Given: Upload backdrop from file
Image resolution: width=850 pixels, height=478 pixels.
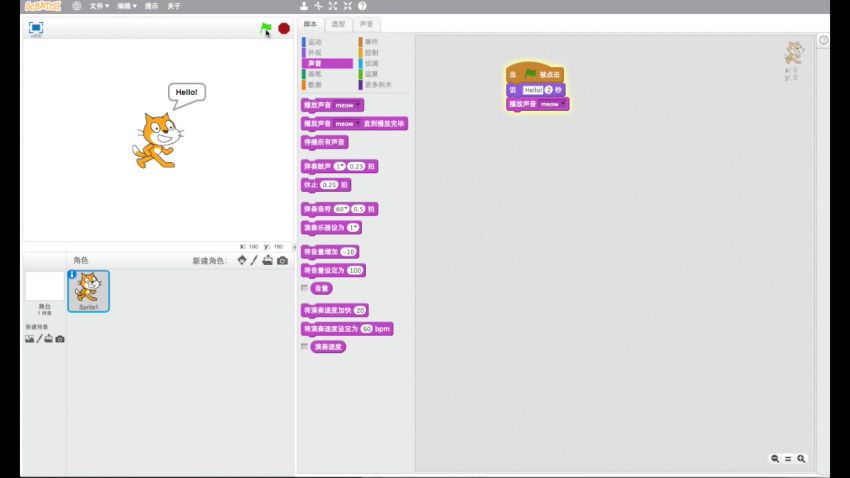Looking at the screenshot, I should tap(48, 339).
